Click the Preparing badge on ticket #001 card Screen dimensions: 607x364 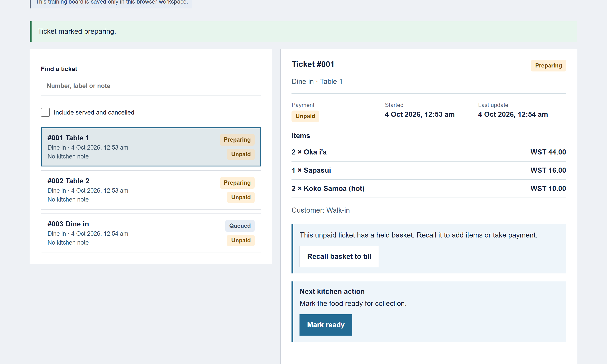(237, 140)
